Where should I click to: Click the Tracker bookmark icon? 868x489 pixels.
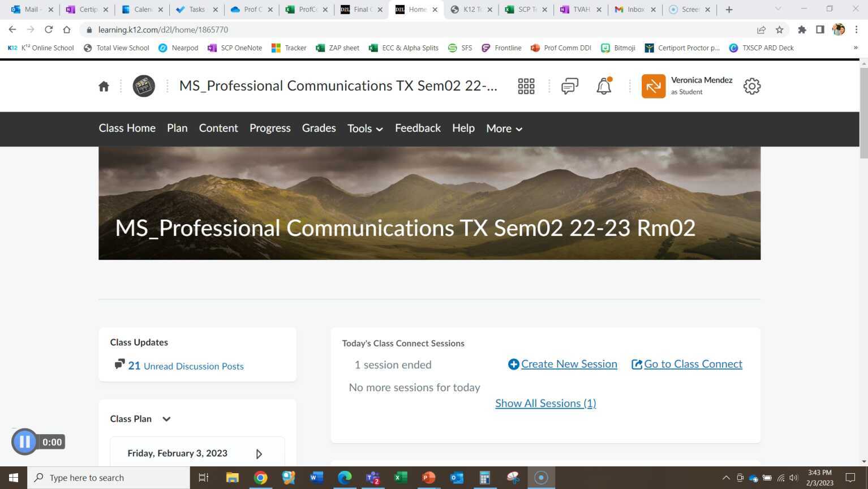[276, 48]
